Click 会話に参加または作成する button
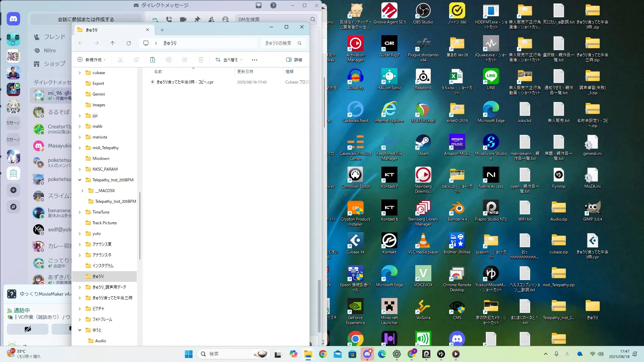The width and height of the screenshot is (644, 362). [x=86, y=19]
